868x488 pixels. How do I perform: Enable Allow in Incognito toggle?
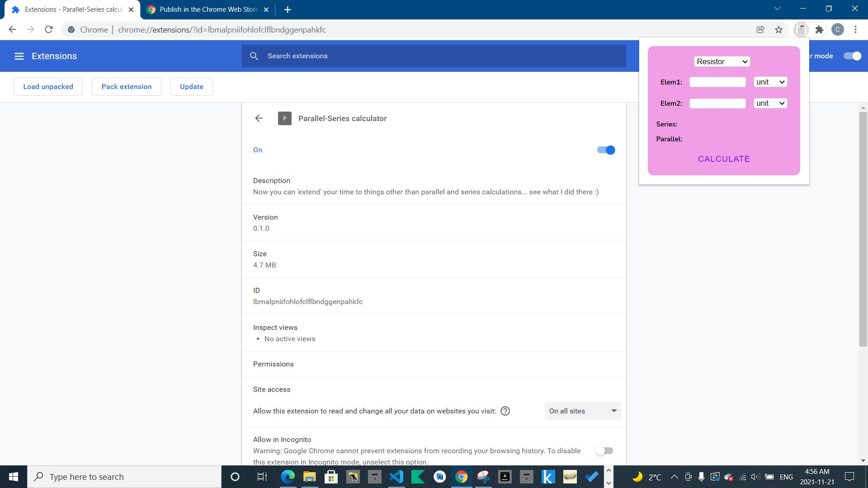(x=604, y=451)
